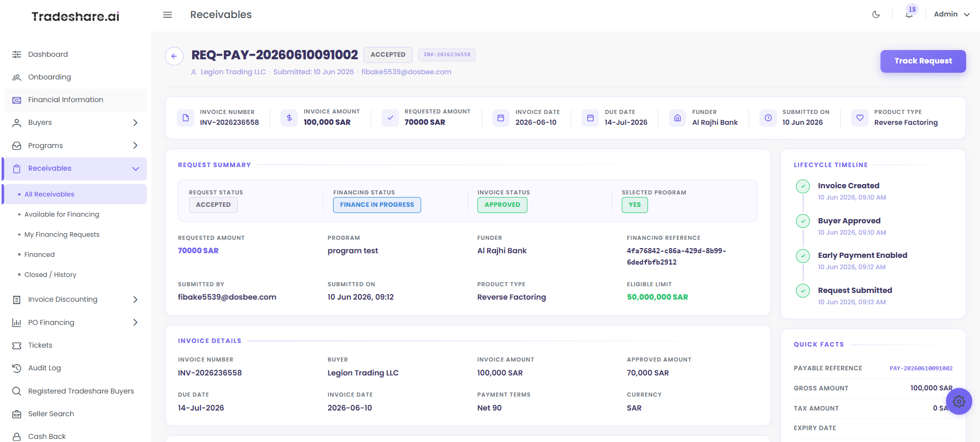
Task: Click the Buyers person icon
Action: (17, 123)
